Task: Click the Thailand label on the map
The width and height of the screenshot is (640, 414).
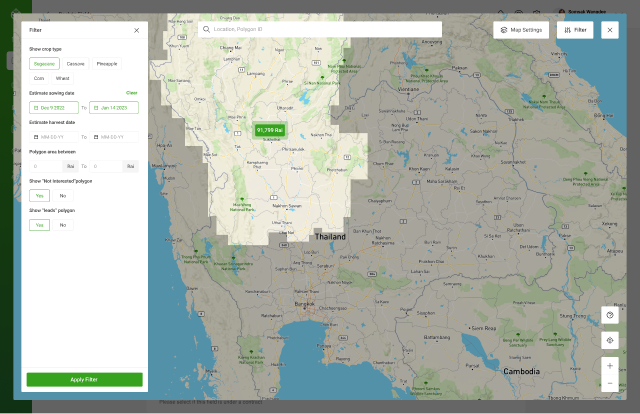Action: 330,237
